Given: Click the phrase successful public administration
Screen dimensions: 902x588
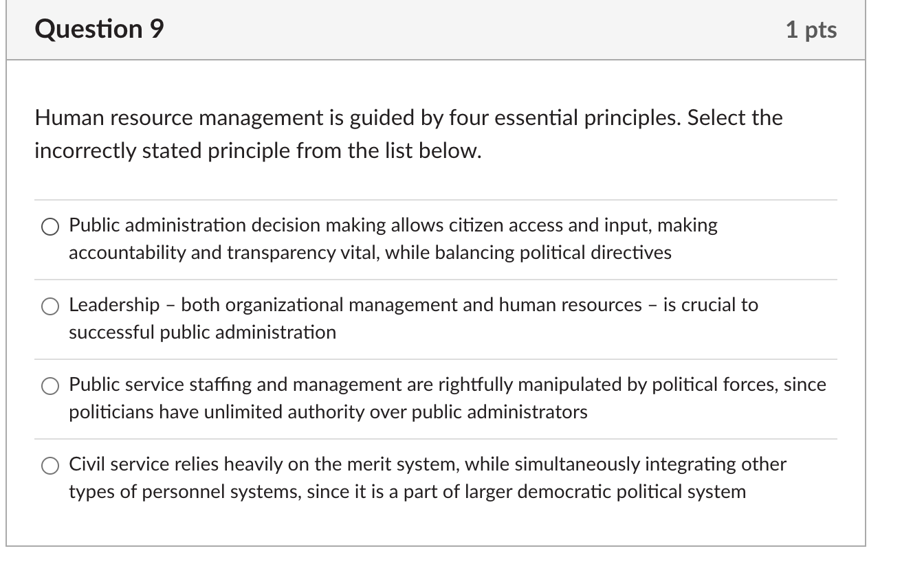Looking at the screenshot, I should 202,332.
